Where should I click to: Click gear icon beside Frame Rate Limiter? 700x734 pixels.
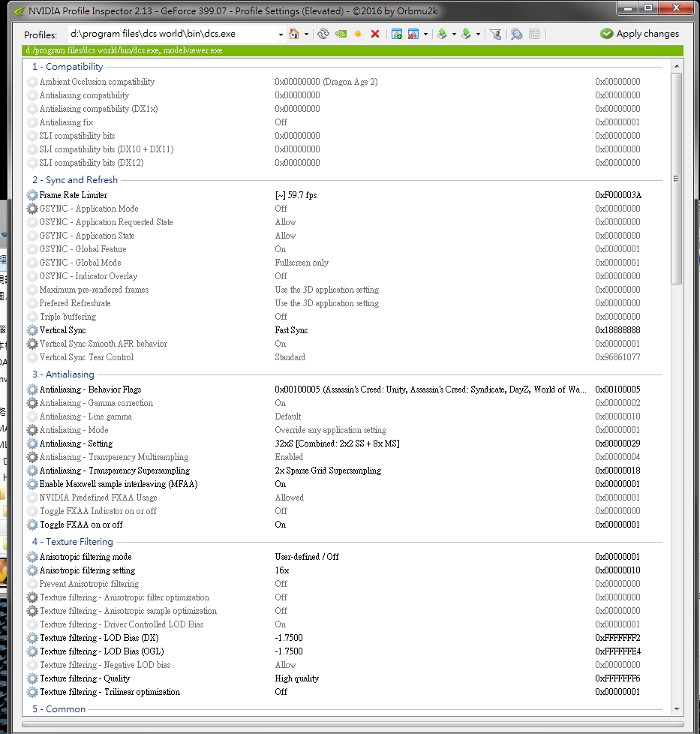(32, 194)
